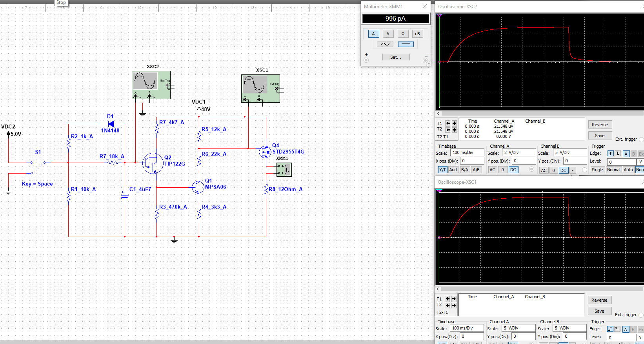This screenshot has height=344, width=644.
Task: Toggle Y/T display mode in XSC2
Action: pyautogui.click(x=442, y=170)
